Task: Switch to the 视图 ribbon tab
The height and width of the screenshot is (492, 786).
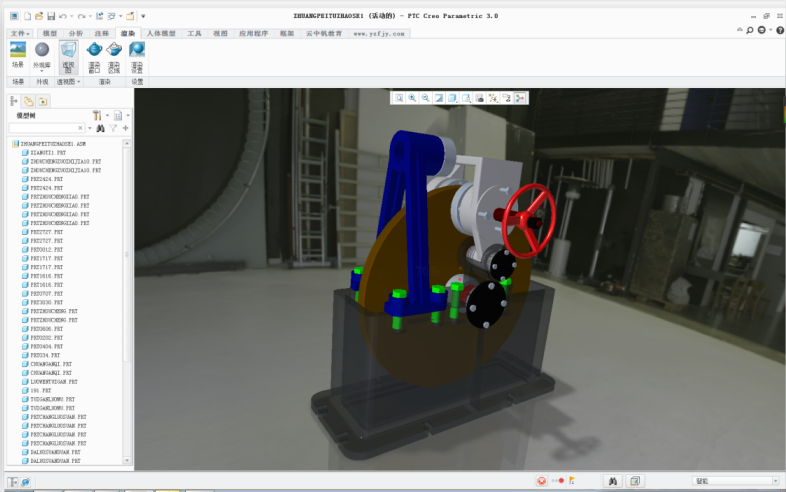Action: pos(220,34)
